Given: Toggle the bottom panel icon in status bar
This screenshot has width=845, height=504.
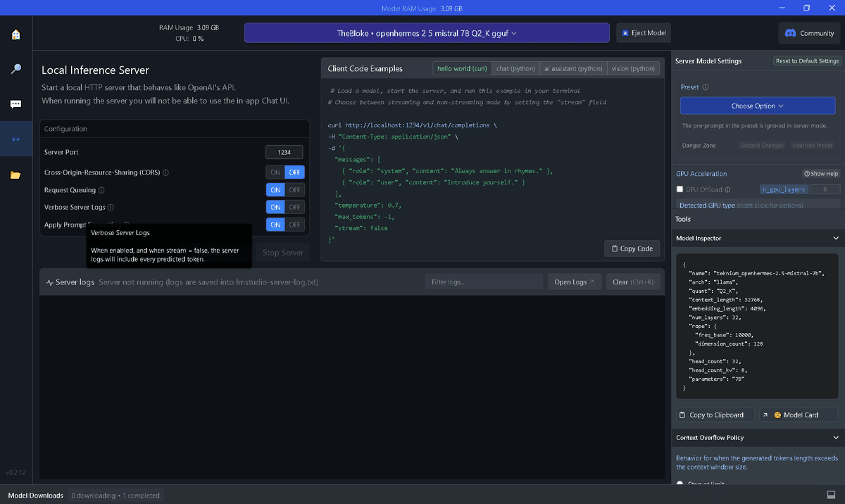Looking at the screenshot, I should [x=831, y=496].
